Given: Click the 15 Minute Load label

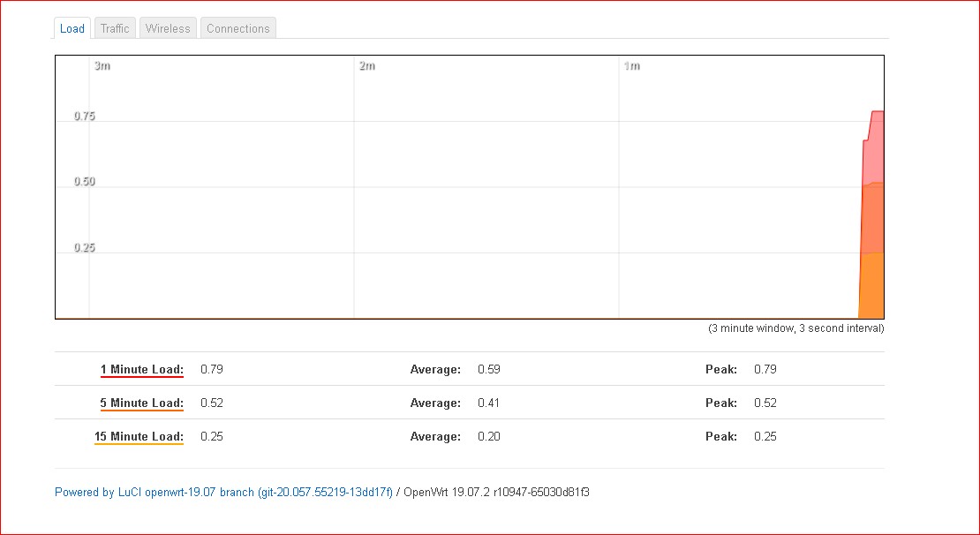Looking at the screenshot, I should (139, 436).
